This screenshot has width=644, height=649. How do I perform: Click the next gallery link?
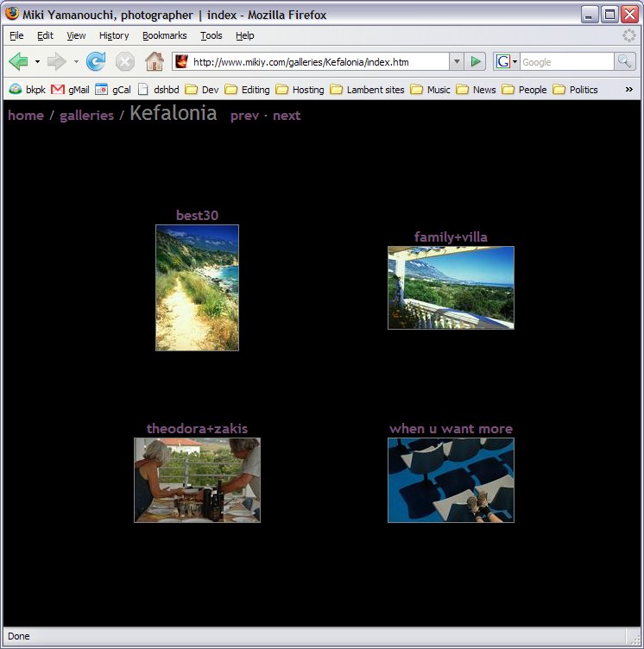287,116
